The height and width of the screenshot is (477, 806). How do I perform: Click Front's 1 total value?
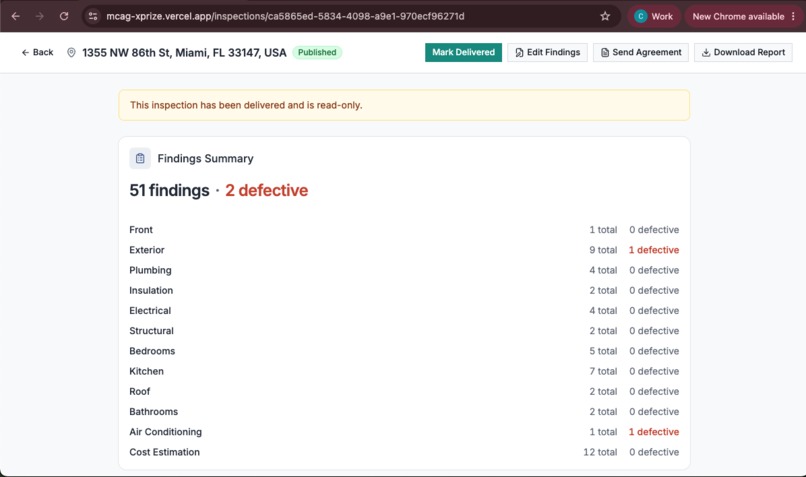(x=603, y=230)
